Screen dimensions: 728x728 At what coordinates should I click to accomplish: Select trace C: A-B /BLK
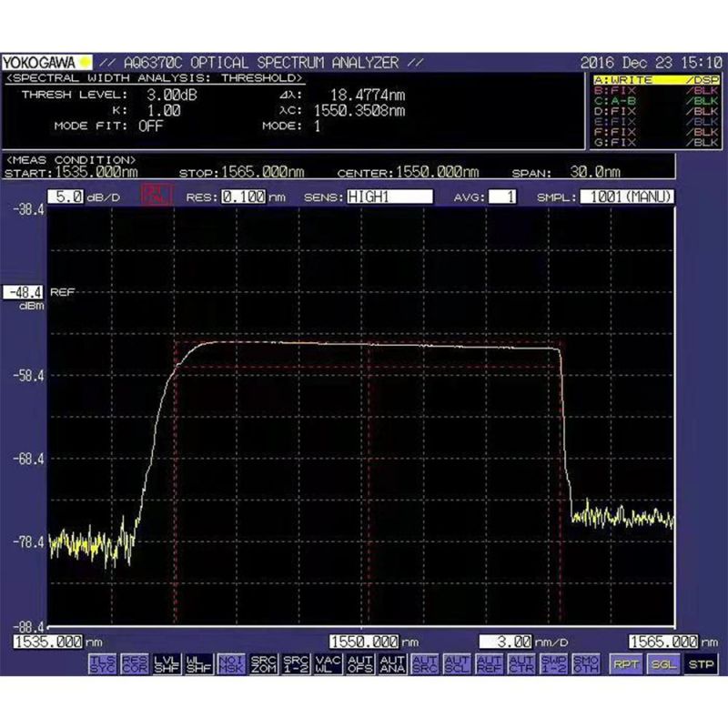pyautogui.click(x=656, y=101)
